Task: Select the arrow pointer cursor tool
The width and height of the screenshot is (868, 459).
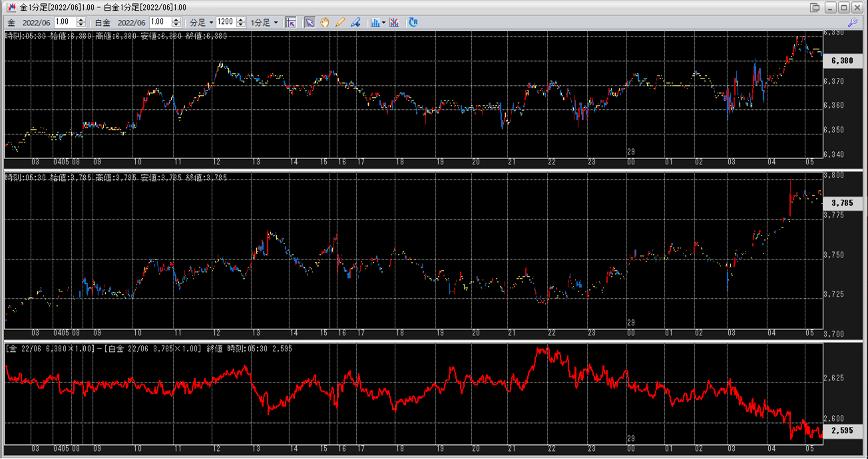Action: [x=310, y=22]
